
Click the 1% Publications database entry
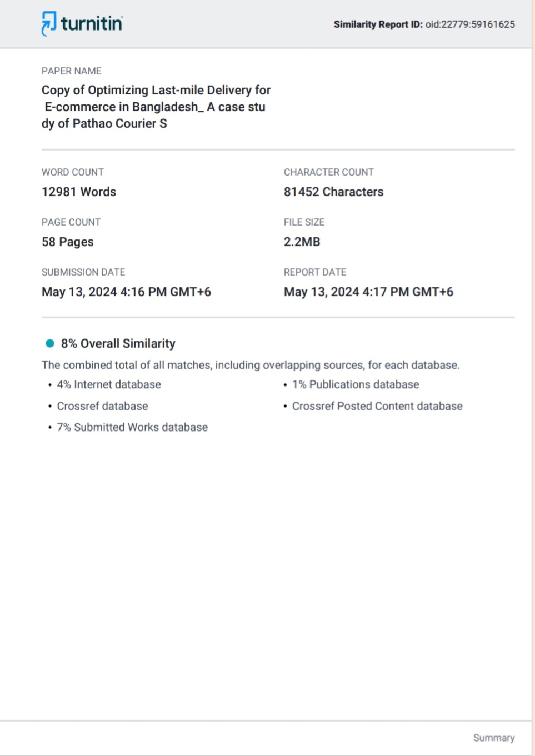(356, 384)
